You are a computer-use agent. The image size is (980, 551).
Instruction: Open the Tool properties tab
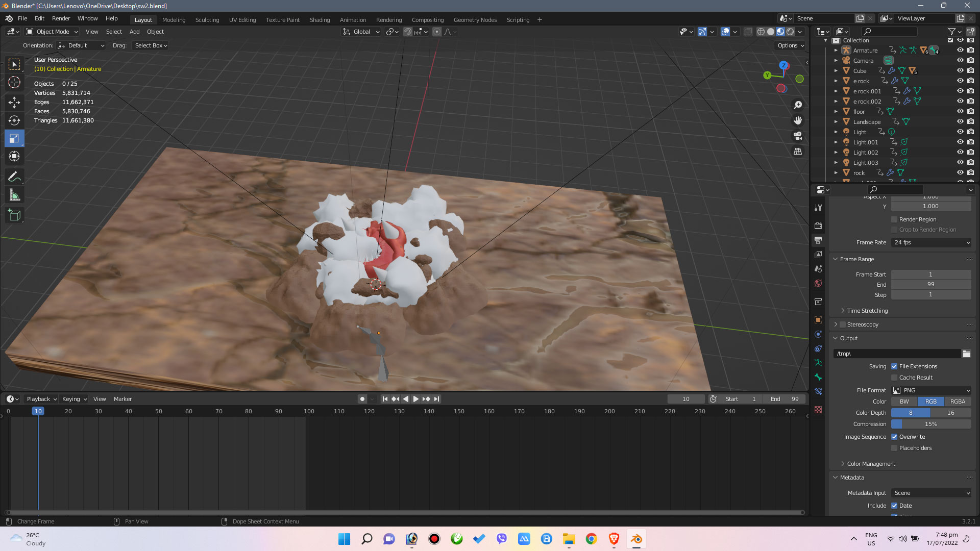click(x=818, y=208)
